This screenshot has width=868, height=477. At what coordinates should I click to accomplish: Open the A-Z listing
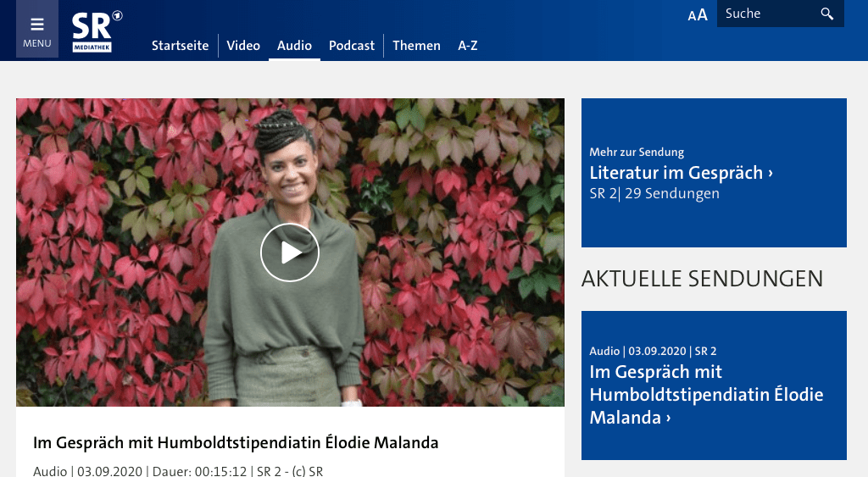point(468,46)
